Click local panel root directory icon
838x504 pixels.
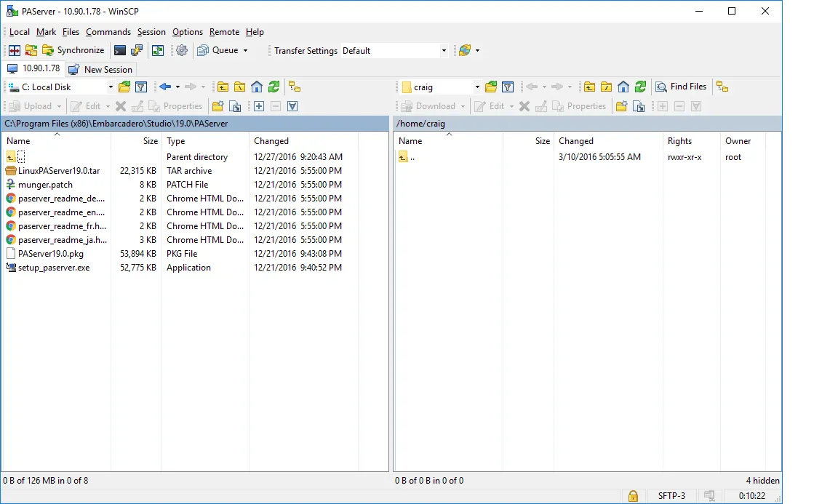240,87
